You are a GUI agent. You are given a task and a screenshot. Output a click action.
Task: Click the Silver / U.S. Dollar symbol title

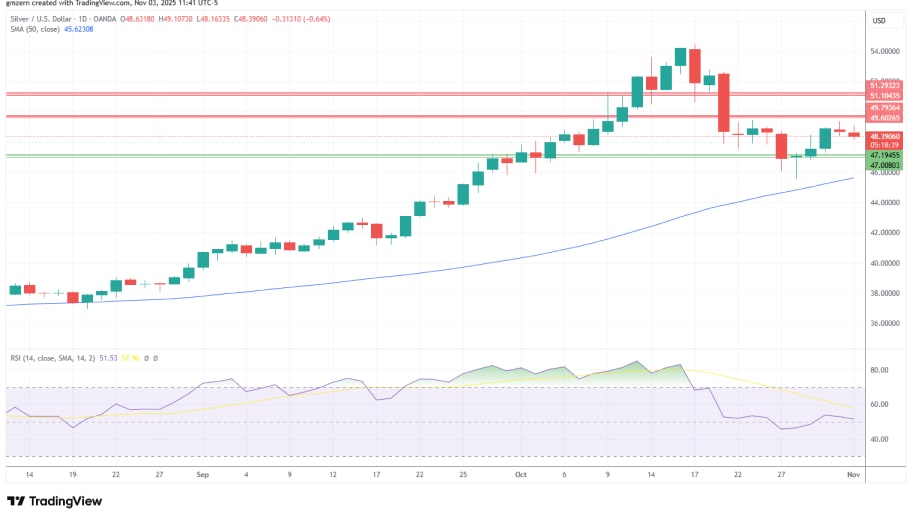click(44, 20)
